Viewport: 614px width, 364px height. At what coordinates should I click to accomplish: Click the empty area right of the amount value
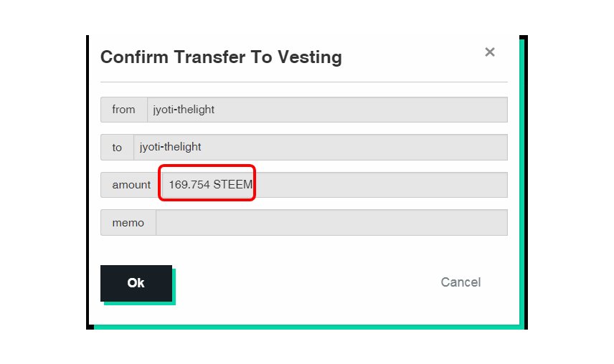click(x=380, y=185)
